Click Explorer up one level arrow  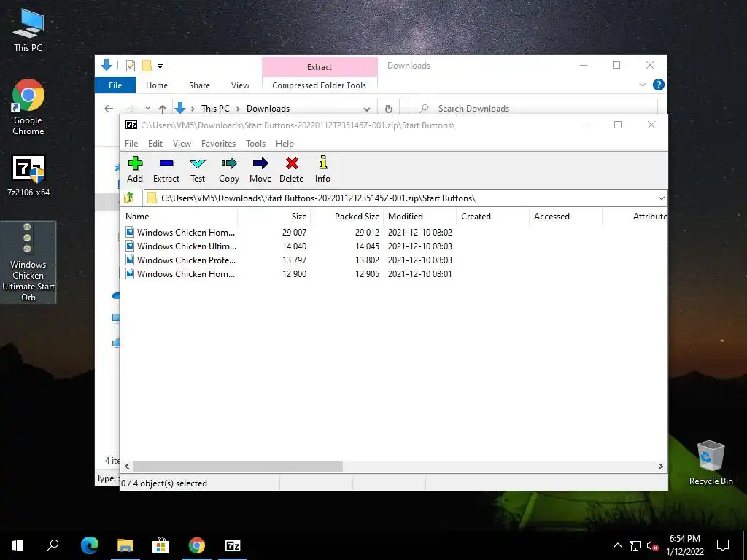163,109
